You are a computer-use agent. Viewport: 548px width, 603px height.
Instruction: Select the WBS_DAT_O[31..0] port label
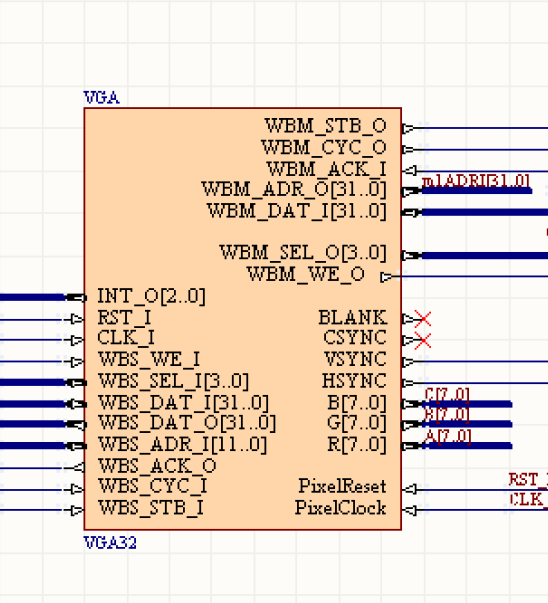[187, 423]
